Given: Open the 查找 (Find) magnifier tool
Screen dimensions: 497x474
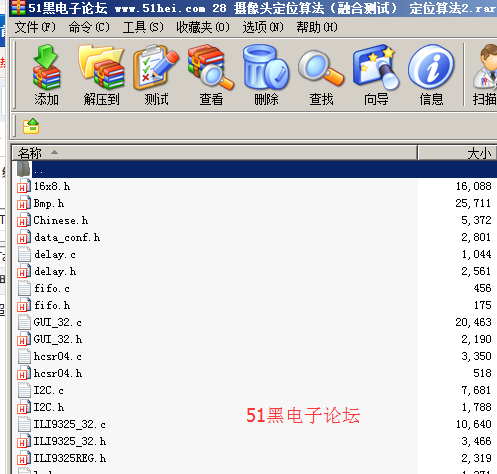Looking at the screenshot, I should (321, 75).
